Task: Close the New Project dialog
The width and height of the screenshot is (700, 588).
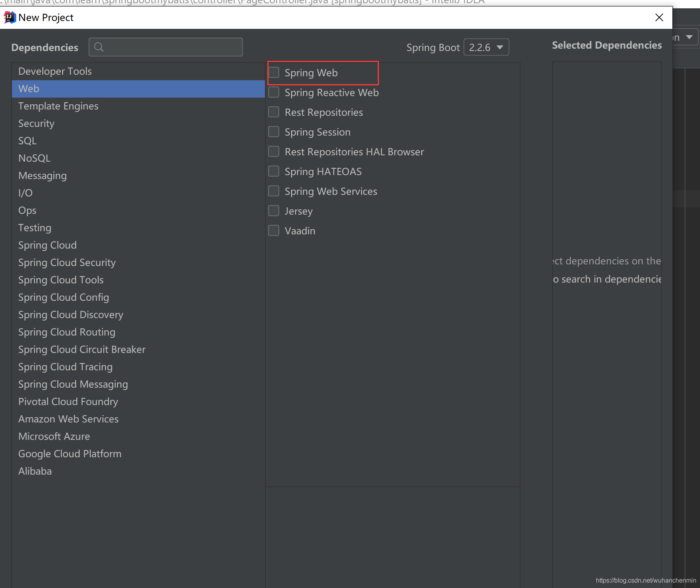Action: pos(659,17)
